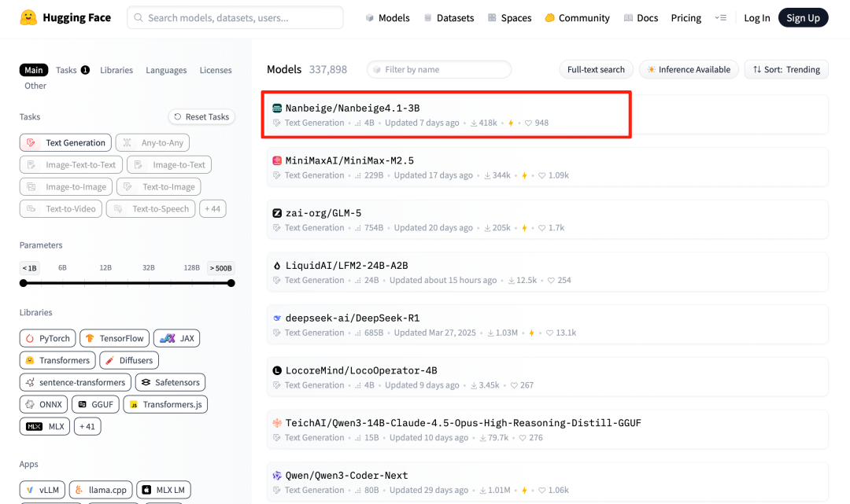Image resolution: width=850 pixels, height=504 pixels.
Task: Switch to the Libraries filter tab
Action: click(116, 70)
